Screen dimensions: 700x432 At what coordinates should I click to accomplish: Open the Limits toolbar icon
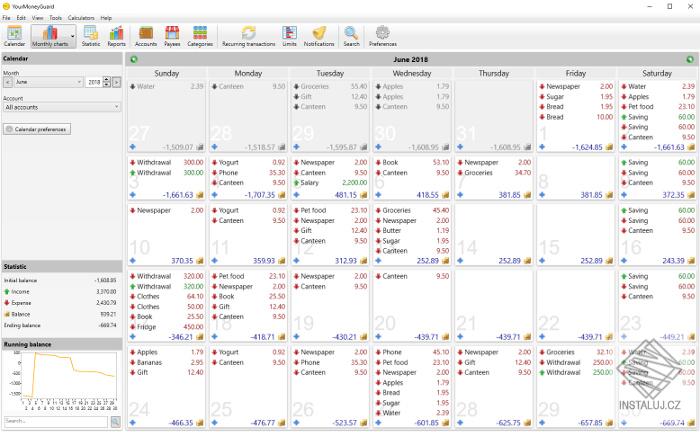(289, 36)
